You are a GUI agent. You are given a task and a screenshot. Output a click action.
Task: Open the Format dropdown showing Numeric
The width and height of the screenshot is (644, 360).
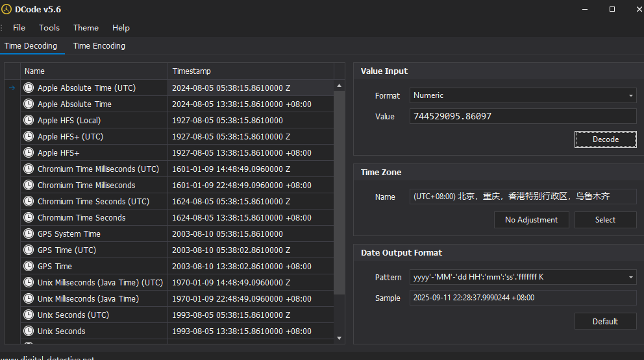[523, 95]
